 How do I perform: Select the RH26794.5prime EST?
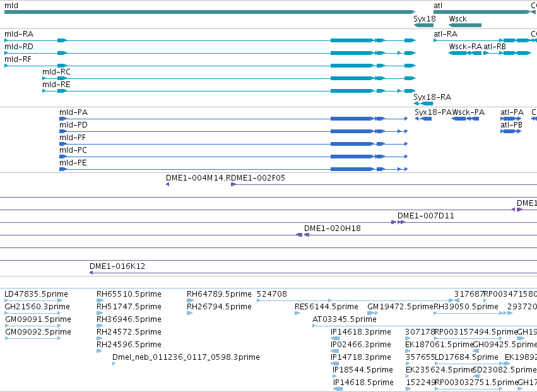point(190,313)
